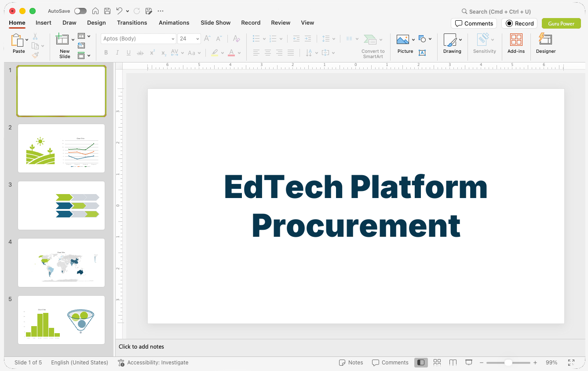The width and height of the screenshot is (588, 371).
Task: Open the Review tab
Action: [281, 23]
